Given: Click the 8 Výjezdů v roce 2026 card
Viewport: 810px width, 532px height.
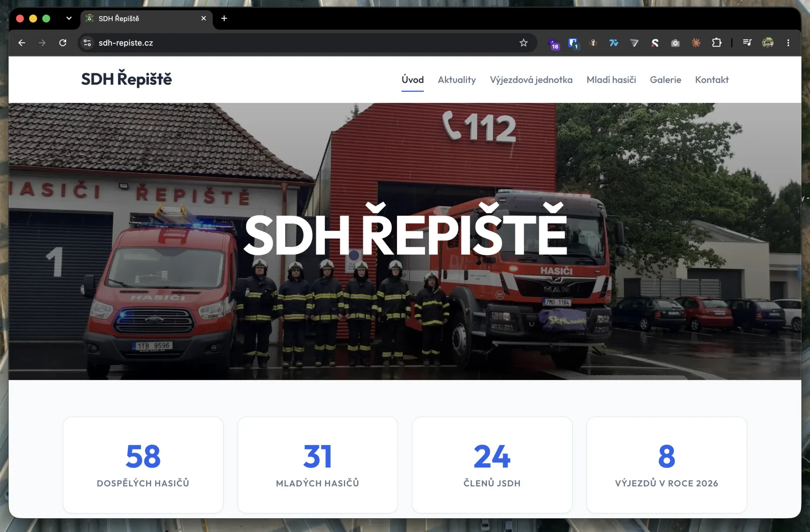Looking at the screenshot, I should (667, 465).
